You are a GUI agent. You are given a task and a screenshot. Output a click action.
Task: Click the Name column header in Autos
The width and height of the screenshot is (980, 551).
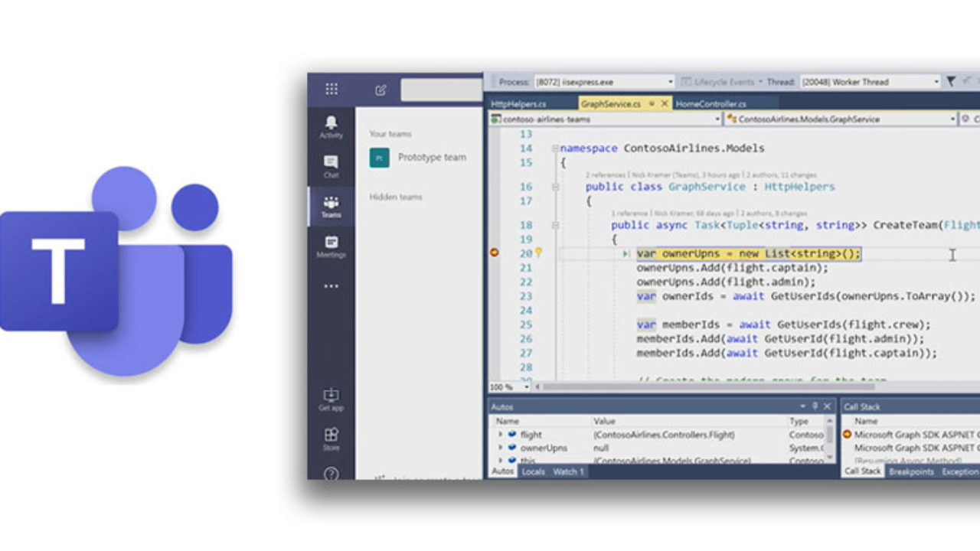[507, 421]
